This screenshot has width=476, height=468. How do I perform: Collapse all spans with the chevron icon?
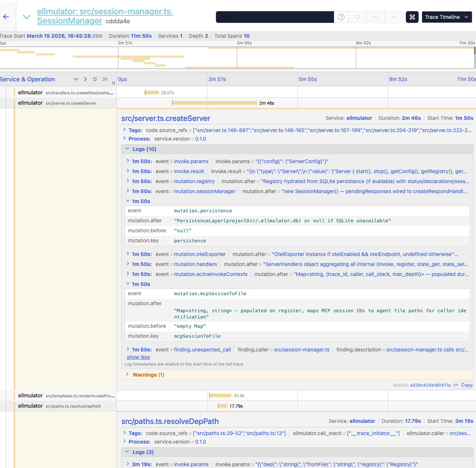pos(76,79)
